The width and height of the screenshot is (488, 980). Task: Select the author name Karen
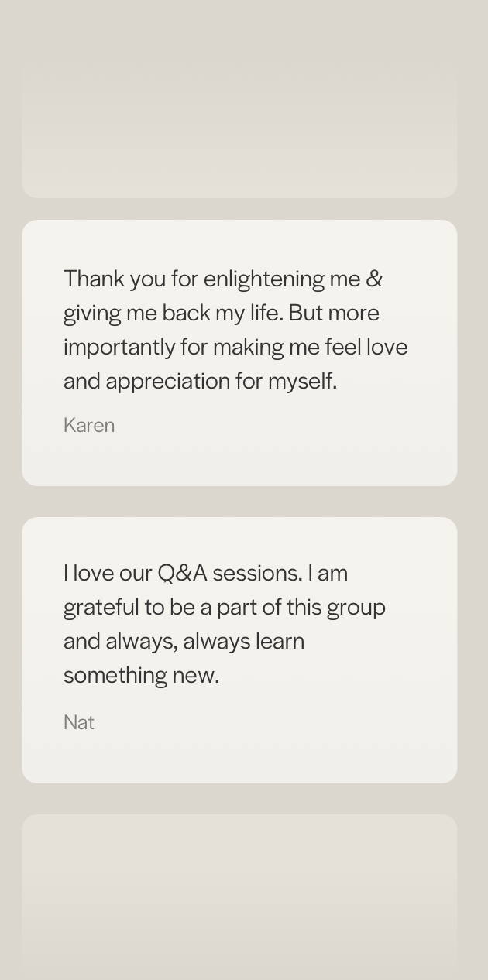[x=89, y=425]
